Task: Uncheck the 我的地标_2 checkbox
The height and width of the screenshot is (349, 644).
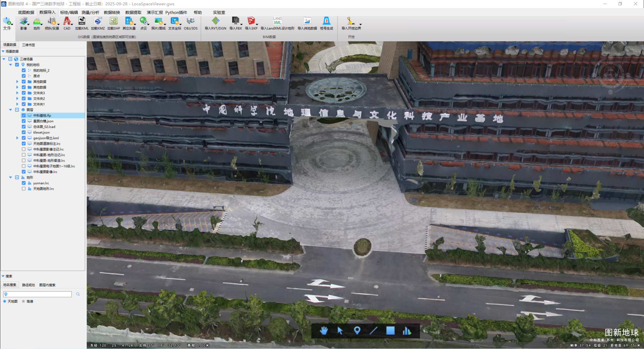Action: (24, 70)
